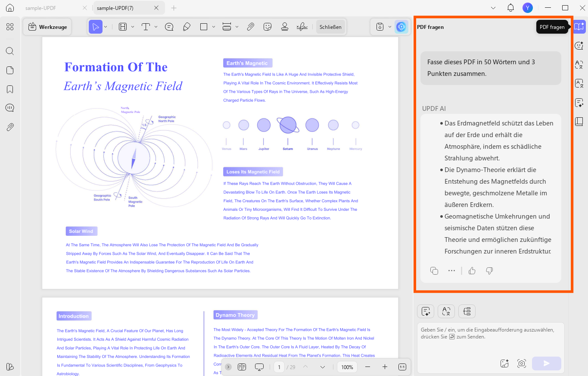
Task: Open more options for AI response
Action: (x=451, y=271)
